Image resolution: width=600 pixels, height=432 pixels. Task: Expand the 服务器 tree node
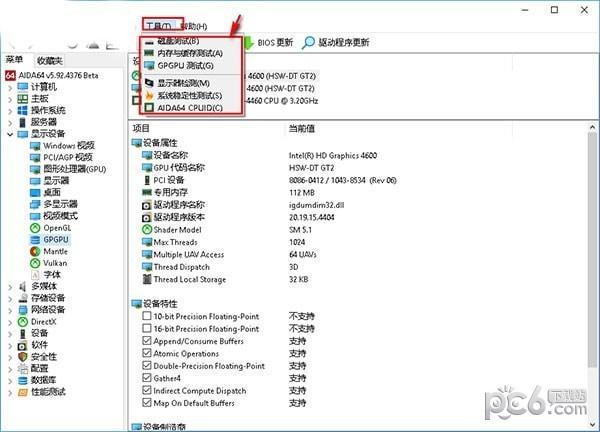tap(10, 123)
